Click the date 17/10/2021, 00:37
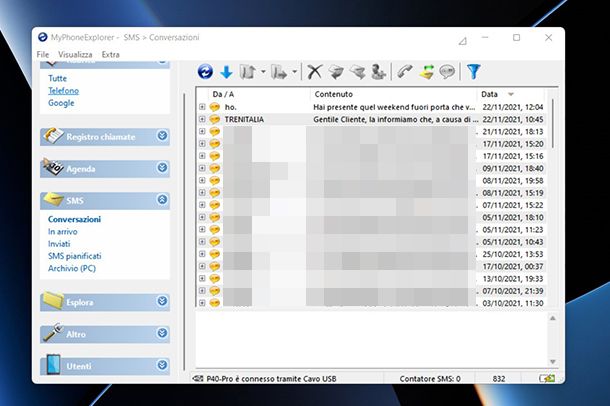 pos(513,266)
